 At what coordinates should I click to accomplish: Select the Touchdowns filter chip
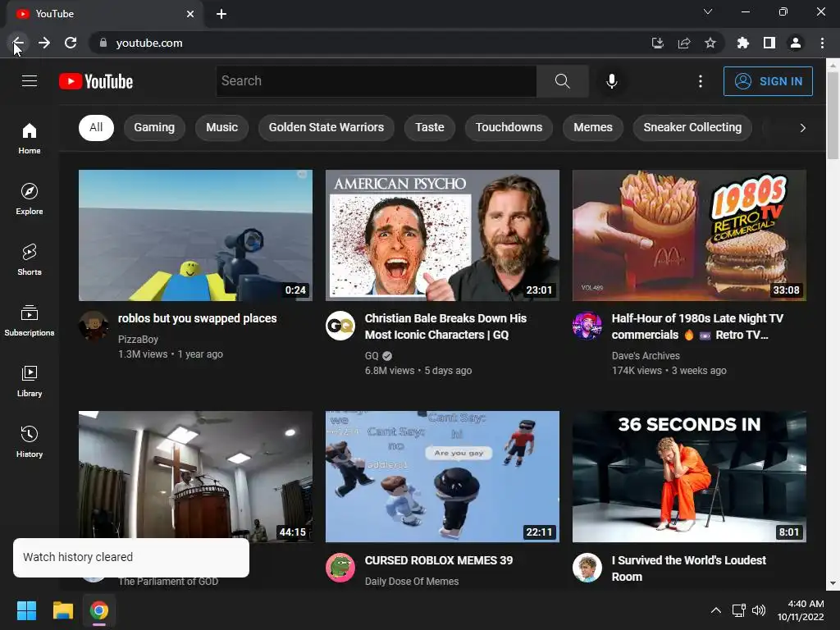pyautogui.click(x=509, y=127)
